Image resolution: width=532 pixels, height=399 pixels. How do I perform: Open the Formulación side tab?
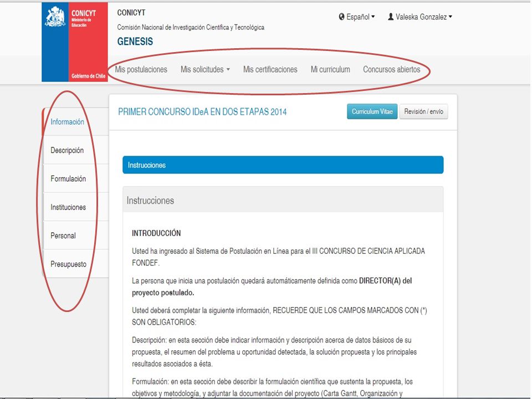click(76, 179)
